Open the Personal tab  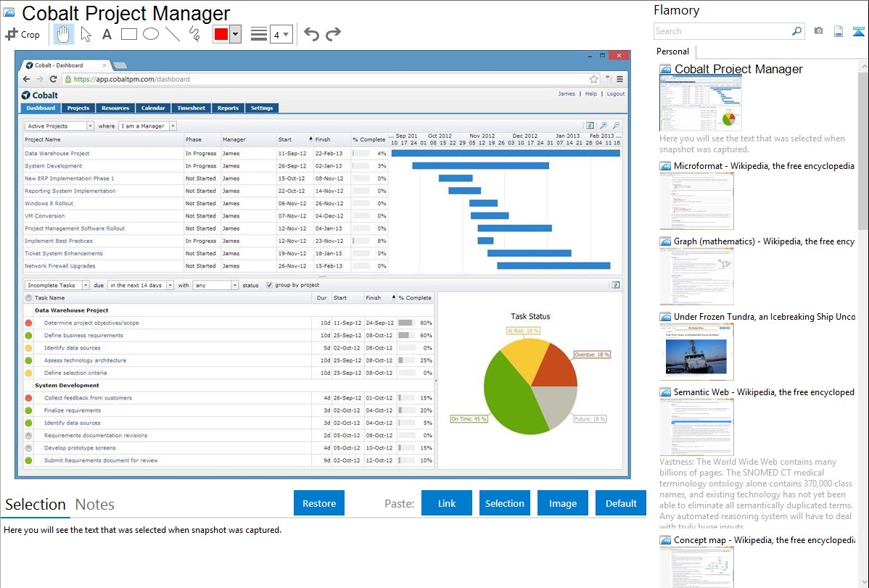[672, 51]
